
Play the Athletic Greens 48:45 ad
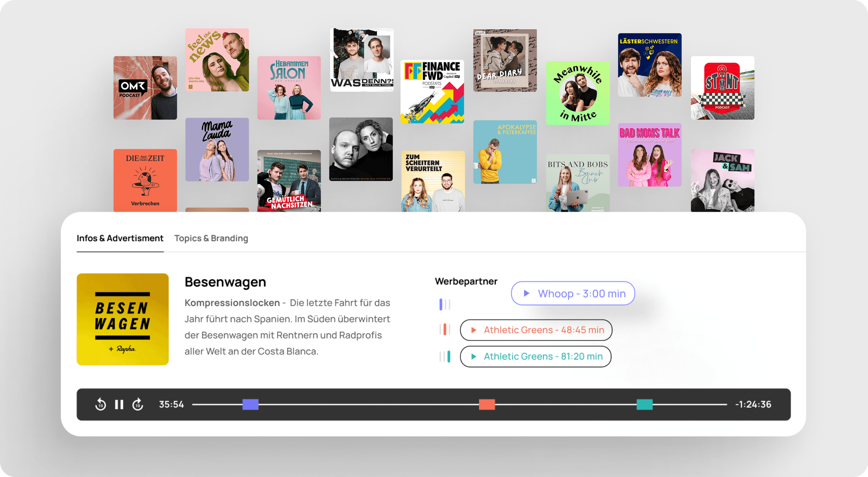tap(473, 330)
